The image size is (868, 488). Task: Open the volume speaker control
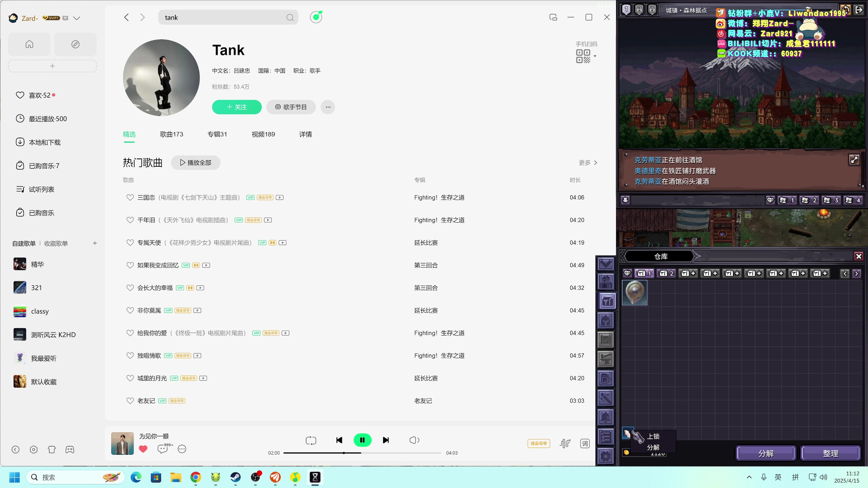coord(414,440)
